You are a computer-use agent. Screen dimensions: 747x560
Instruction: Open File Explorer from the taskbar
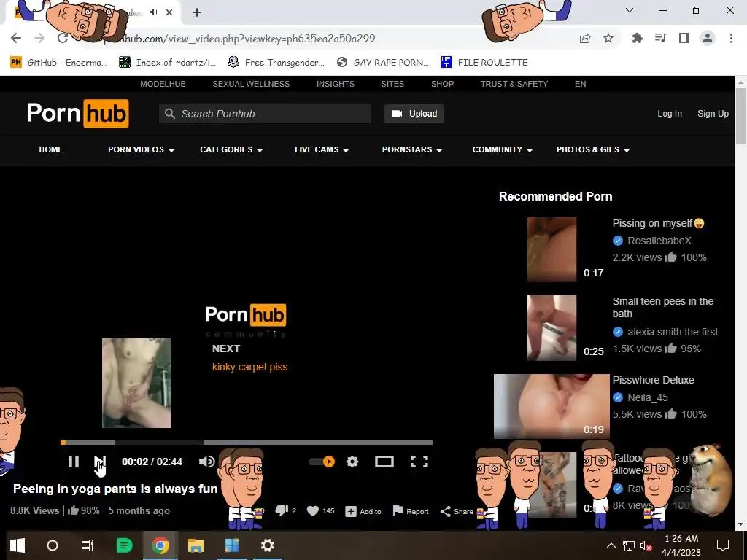pos(196,545)
